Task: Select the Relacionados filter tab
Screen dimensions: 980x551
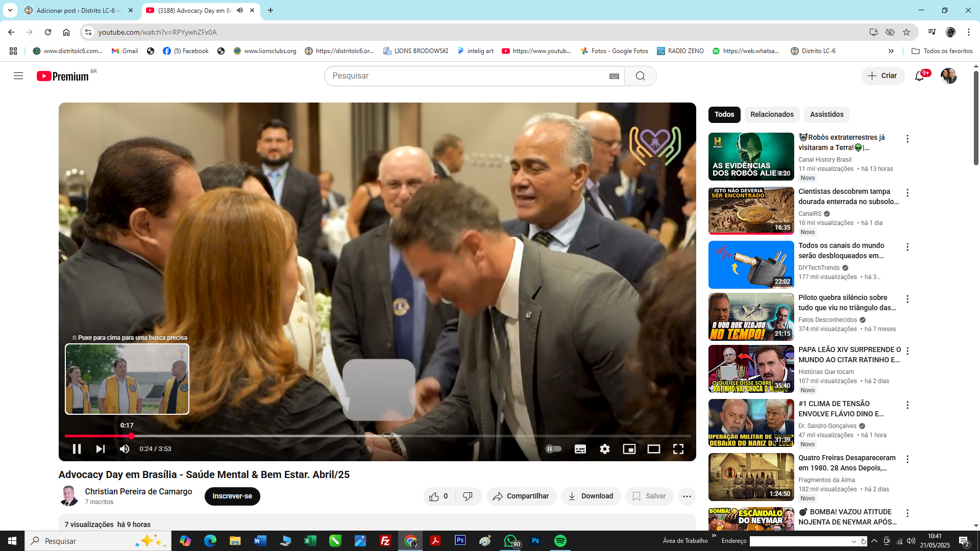Action: (x=772, y=114)
